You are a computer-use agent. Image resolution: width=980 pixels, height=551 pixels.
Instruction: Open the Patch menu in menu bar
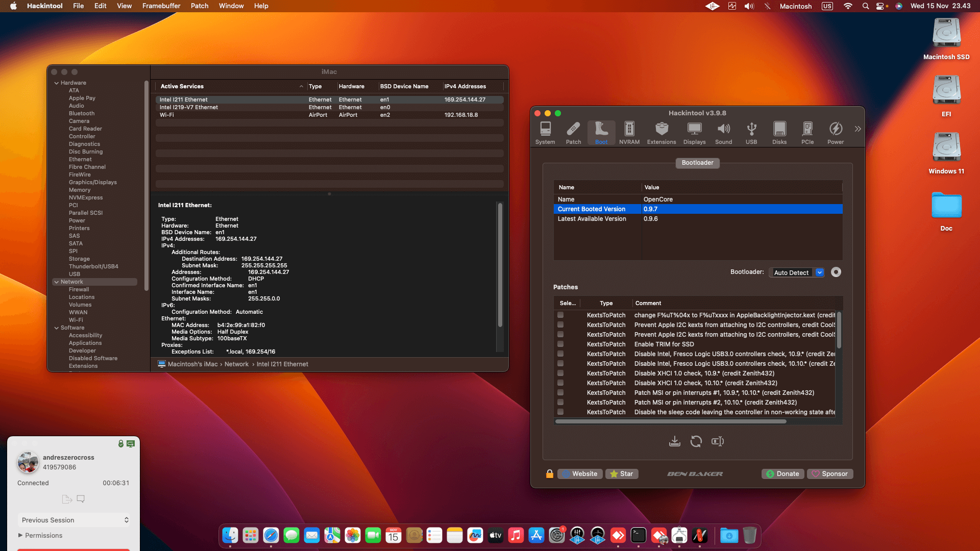click(x=200, y=6)
